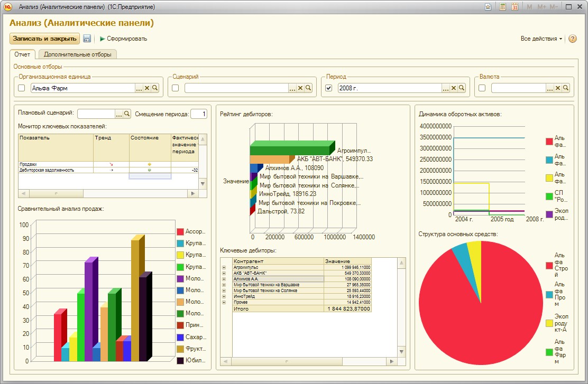Image resolution: width=588 pixels, height=384 pixels.
Task: Click Дебиторская задолженность state indicator icon
Action: pos(150,170)
